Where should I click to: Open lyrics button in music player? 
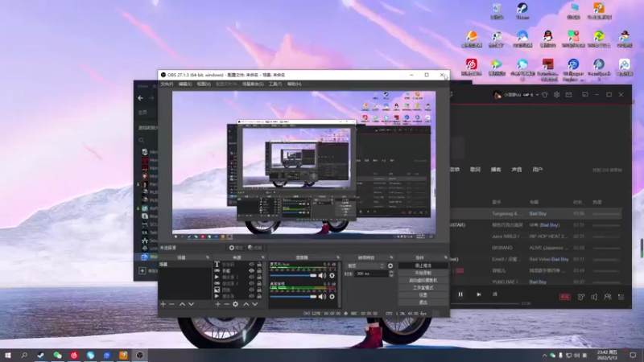pos(495,294)
